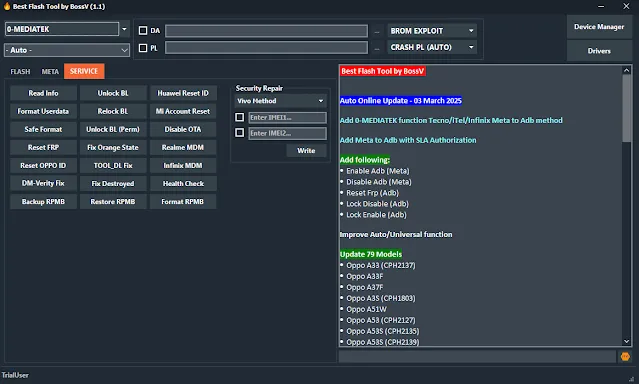Viewport: 639px width, 384px height.
Task: Click 'Oppo A53 (CPH2127)' log entry
Action: [x=381, y=320]
